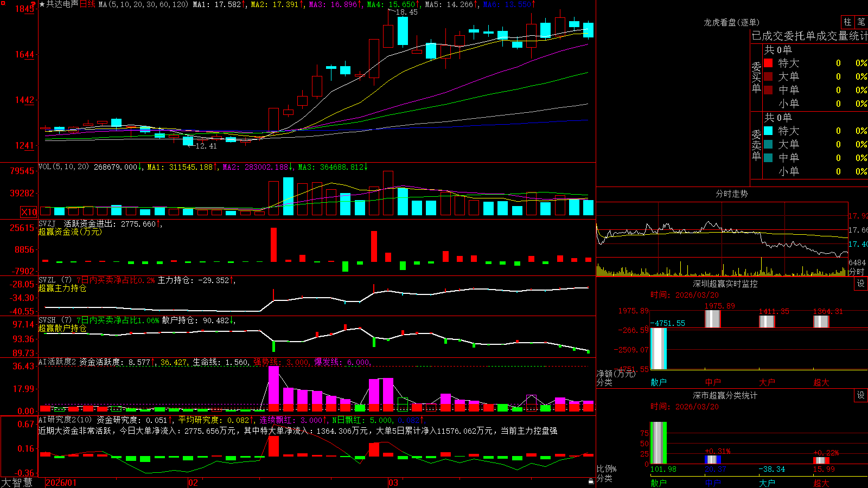Screen dimensions: 868x488
Task: Click the VOL(5,10,20) indicator label
Action: pyautogui.click(x=63, y=167)
